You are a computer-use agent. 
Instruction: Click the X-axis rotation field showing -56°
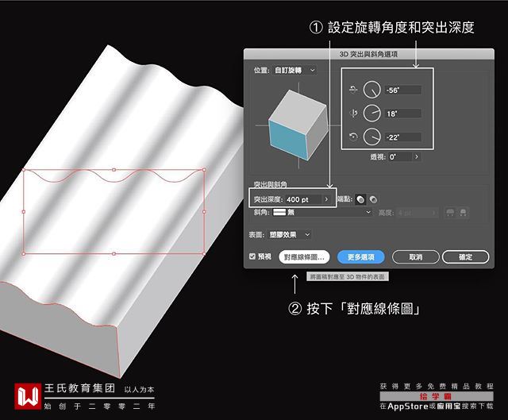403,90
